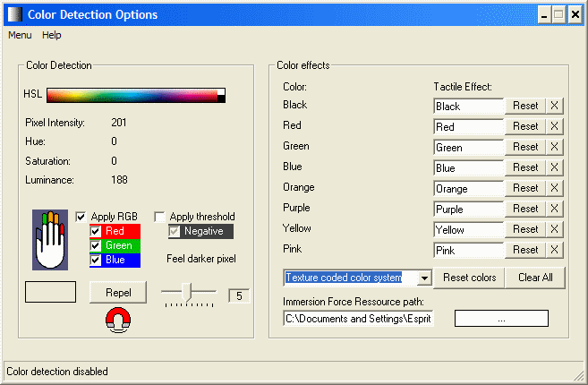Clear the Yellow tactile effect with its X
588x385 pixels.
(x=554, y=229)
